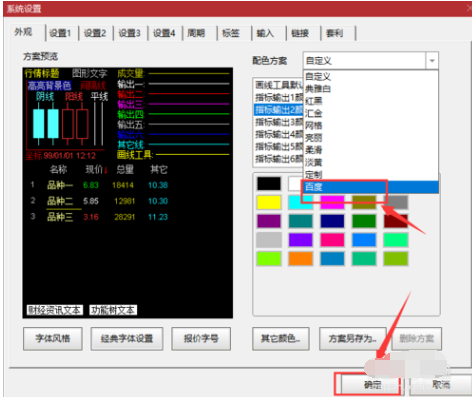Cancel with the 取消 button

click(x=441, y=385)
